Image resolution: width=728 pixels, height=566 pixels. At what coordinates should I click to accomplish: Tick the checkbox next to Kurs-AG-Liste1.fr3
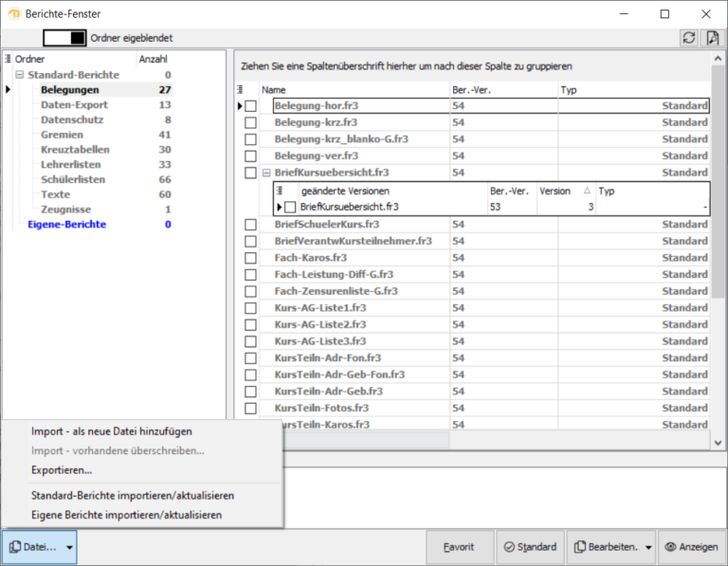coord(250,308)
